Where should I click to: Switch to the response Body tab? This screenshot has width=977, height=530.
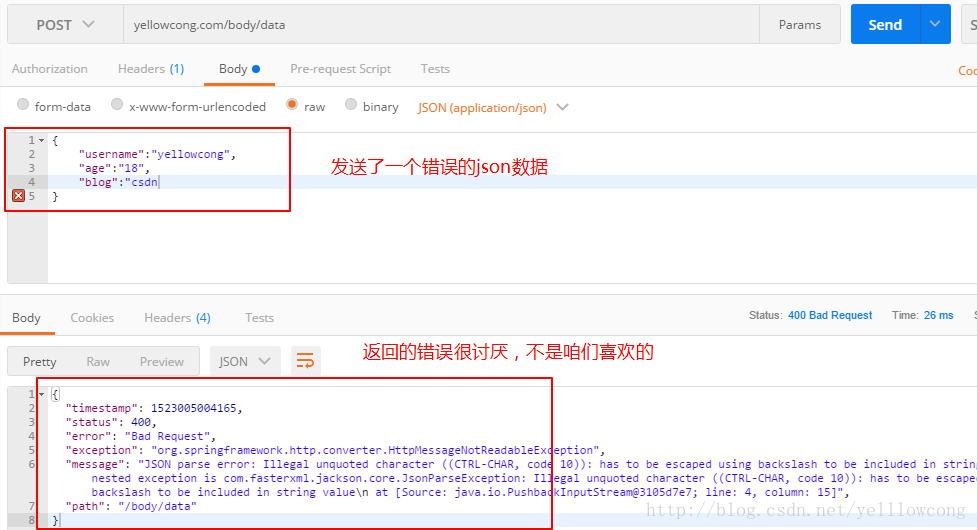26,318
